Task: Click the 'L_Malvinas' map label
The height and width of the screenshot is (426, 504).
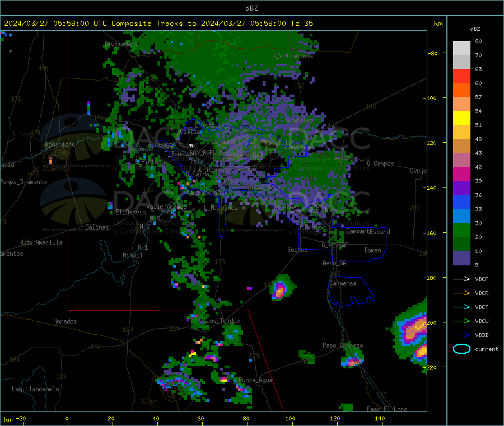Action: 221,208
